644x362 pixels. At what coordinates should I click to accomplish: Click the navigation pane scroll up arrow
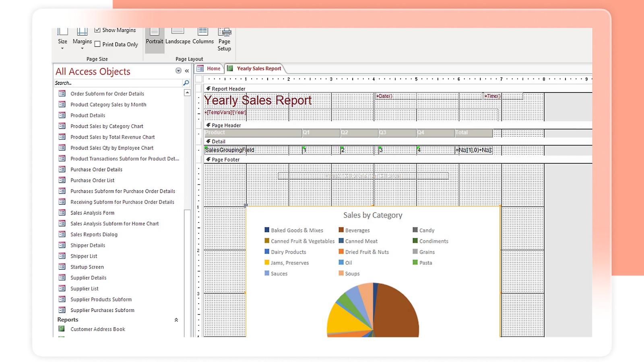[187, 93]
